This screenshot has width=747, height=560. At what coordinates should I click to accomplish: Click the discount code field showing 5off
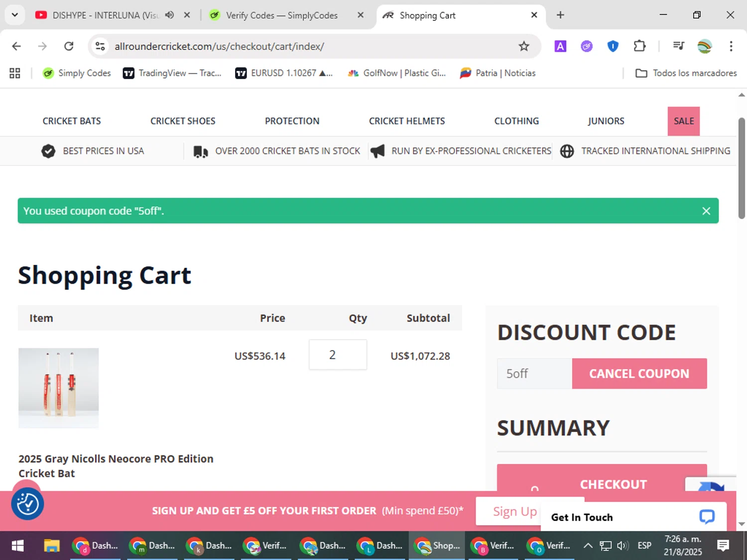[x=534, y=373]
